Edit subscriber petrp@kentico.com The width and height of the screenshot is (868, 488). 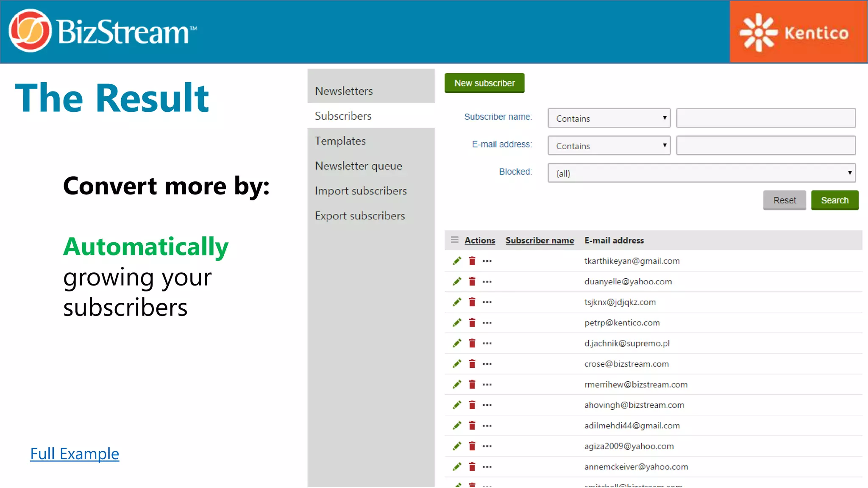click(x=456, y=323)
